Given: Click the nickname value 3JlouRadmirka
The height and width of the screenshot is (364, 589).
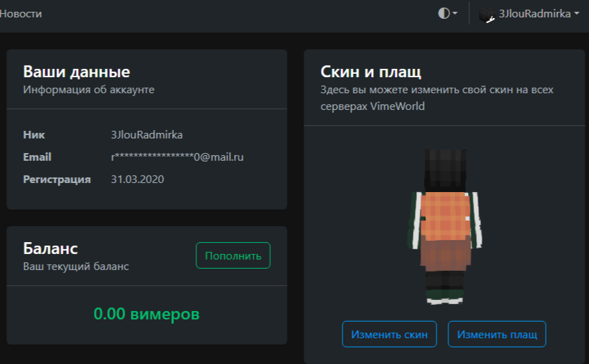Looking at the screenshot, I should [147, 134].
